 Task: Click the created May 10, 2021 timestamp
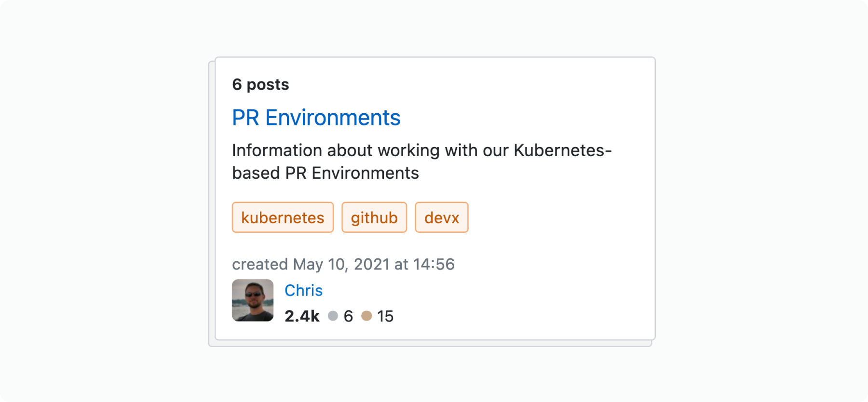click(x=343, y=264)
